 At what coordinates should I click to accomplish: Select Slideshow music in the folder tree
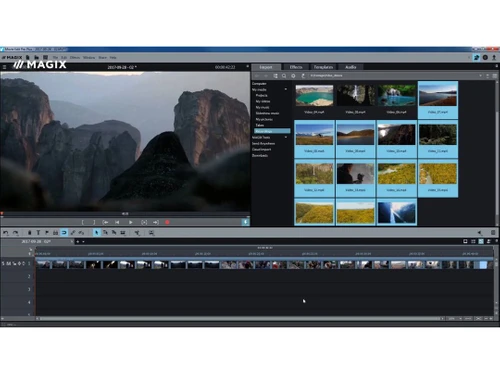(x=267, y=113)
